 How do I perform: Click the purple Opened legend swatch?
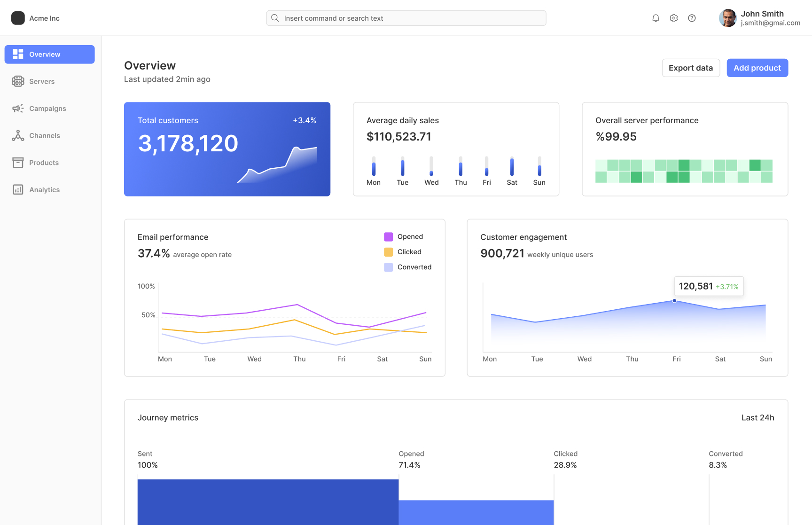[x=388, y=236]
